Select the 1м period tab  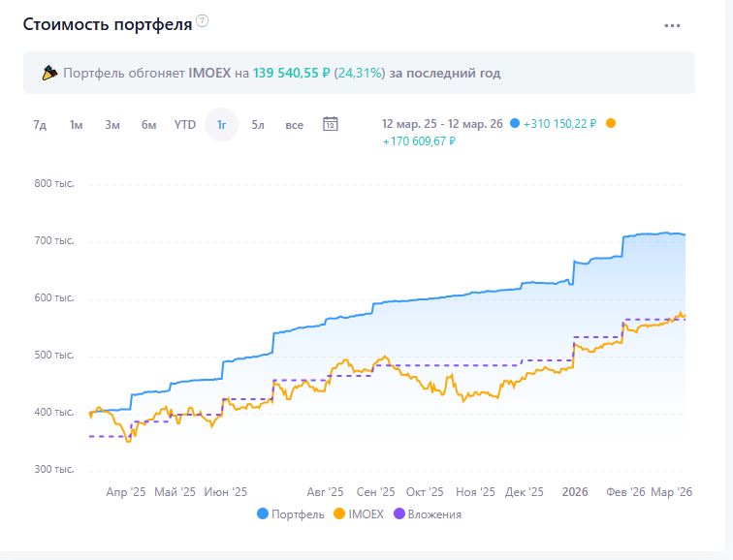click(76, 124)
